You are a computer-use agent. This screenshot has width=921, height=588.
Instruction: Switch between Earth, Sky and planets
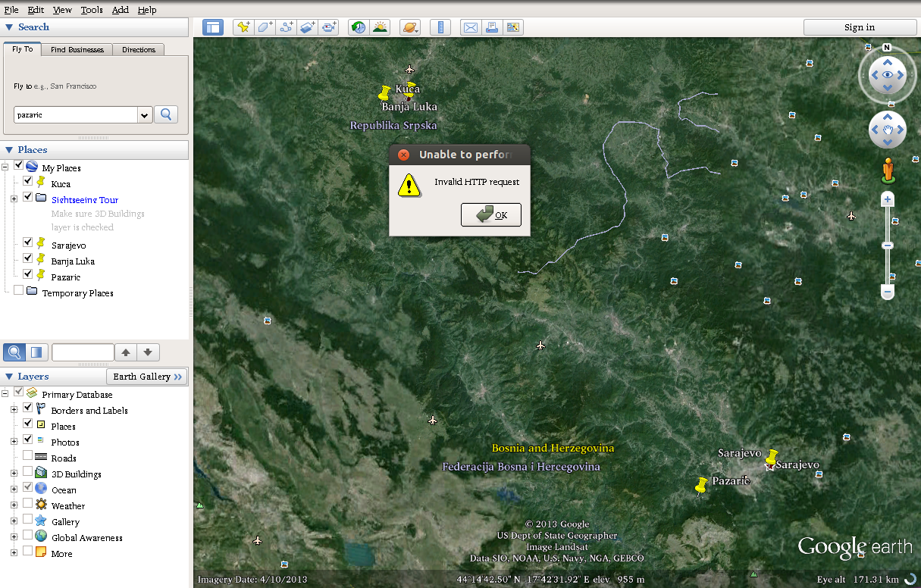tap(409, 27)
